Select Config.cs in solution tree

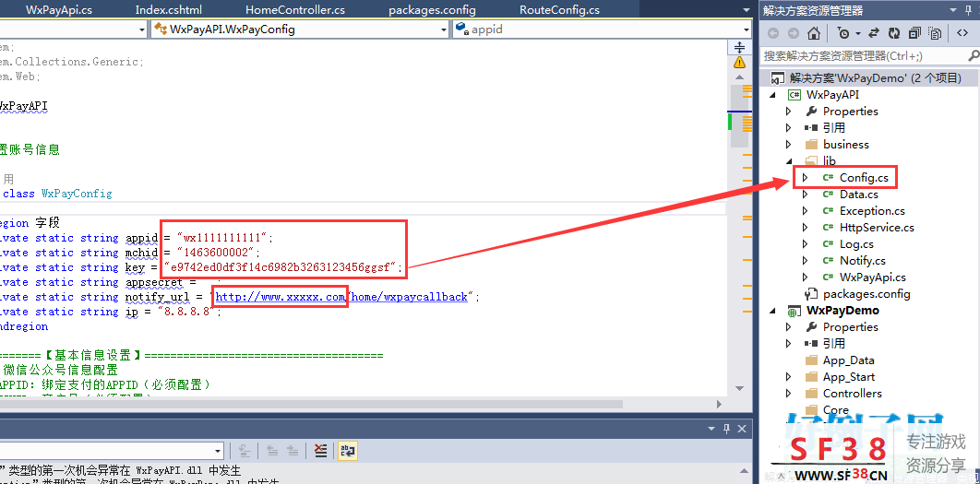(864, 178)
